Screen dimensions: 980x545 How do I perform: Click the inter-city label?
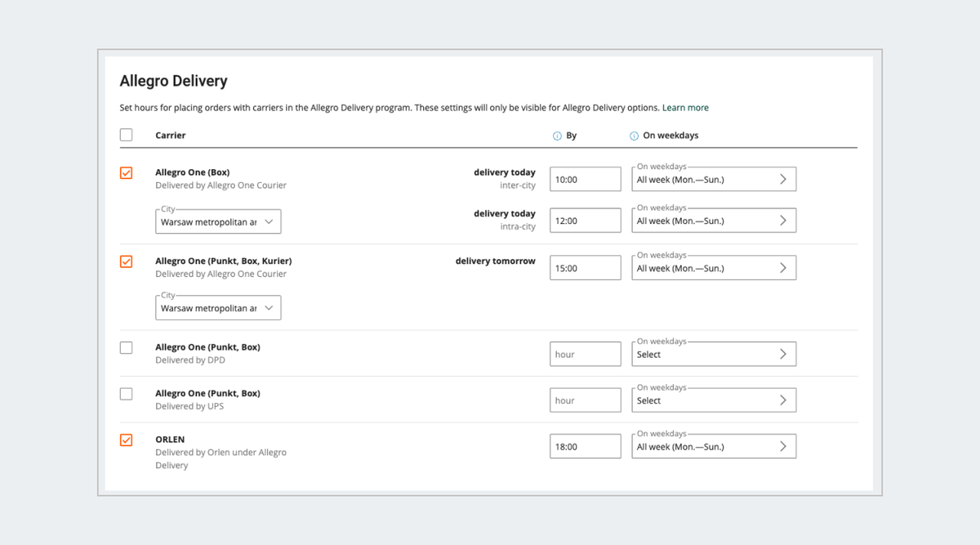point(518,185)
